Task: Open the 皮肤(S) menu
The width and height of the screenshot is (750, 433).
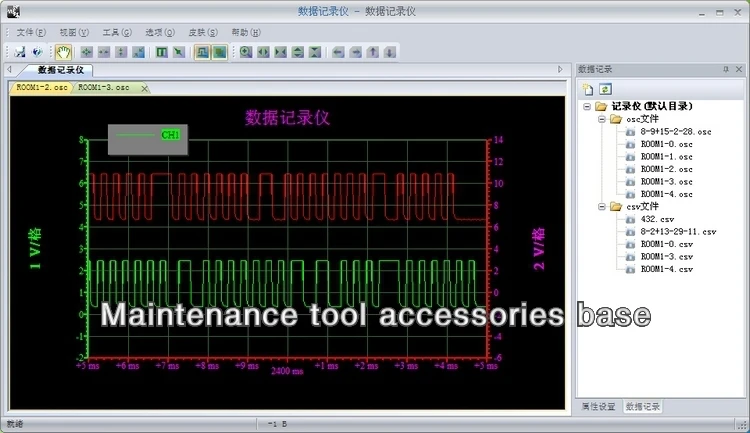Action: coord(203,33)
